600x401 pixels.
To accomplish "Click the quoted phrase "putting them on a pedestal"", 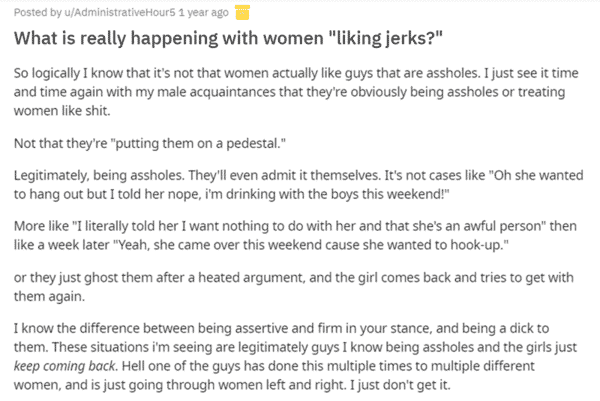I will [x=198, y=143].
